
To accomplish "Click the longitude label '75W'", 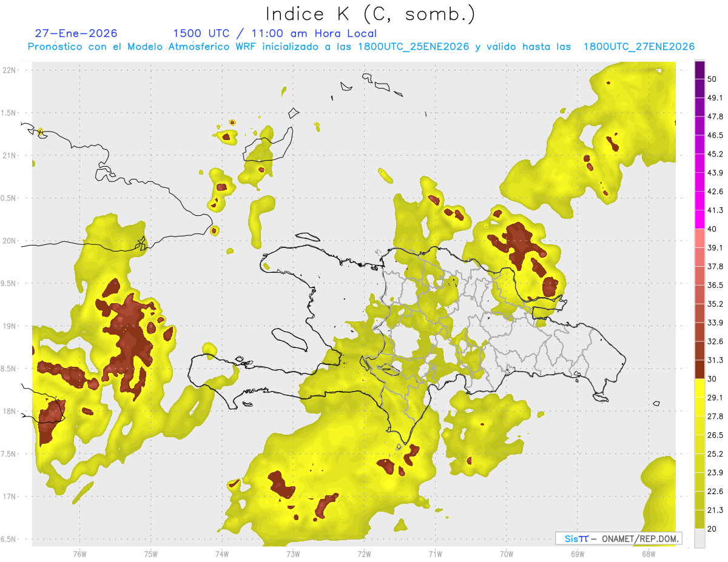I will [151, 554].
